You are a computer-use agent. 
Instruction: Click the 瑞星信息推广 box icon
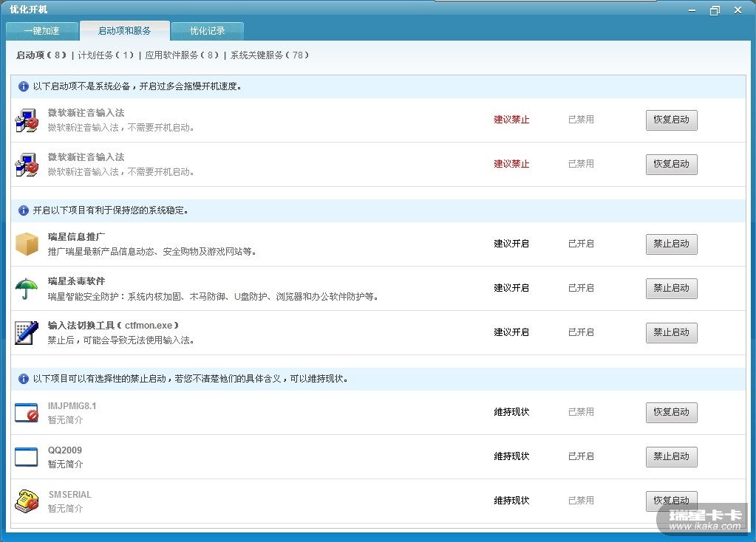[27, 244]
